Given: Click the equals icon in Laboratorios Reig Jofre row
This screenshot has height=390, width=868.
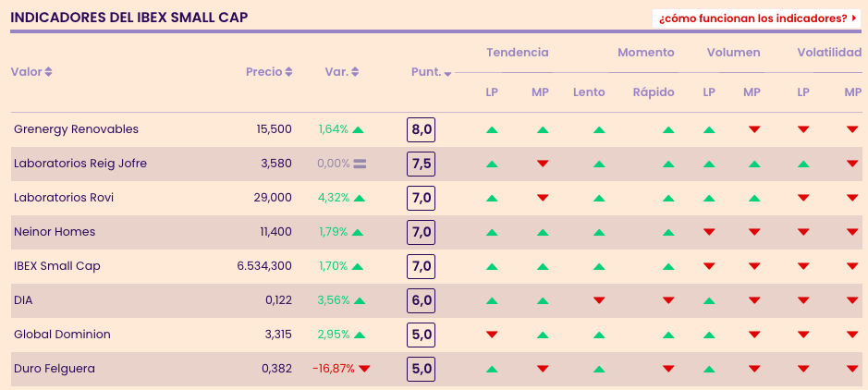Looking at the screenshot, I should [x=360, y=164].
